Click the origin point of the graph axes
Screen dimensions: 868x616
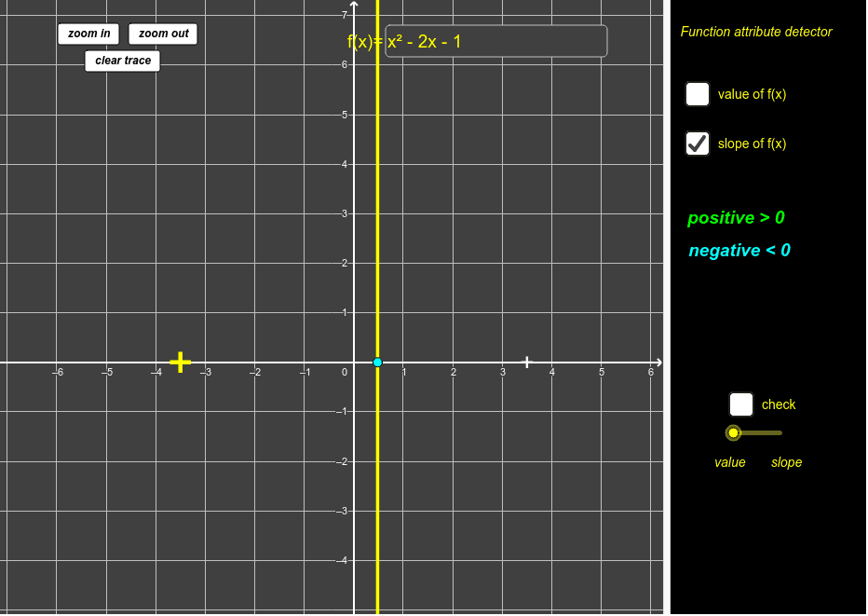click(x=353, y=362)
